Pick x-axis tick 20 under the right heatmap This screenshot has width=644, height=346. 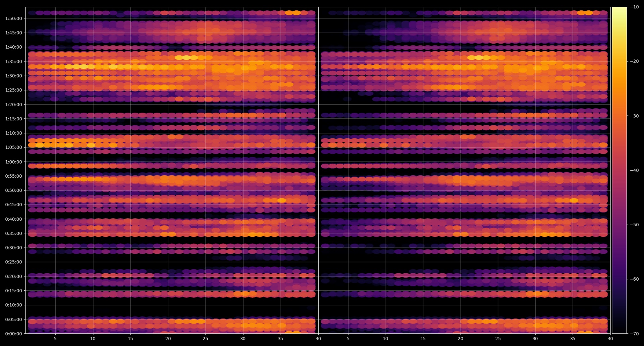[x=461, y=339]
